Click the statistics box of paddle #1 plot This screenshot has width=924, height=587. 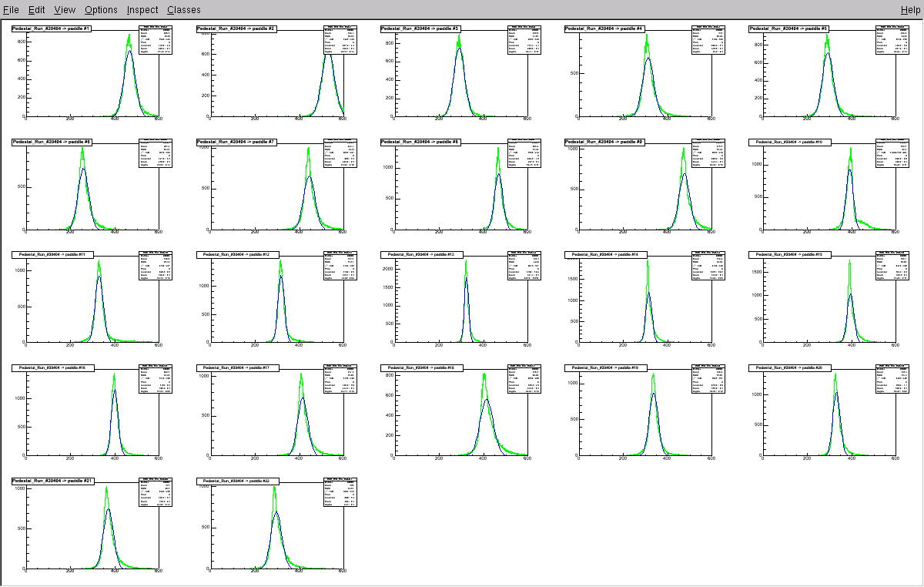156,40
